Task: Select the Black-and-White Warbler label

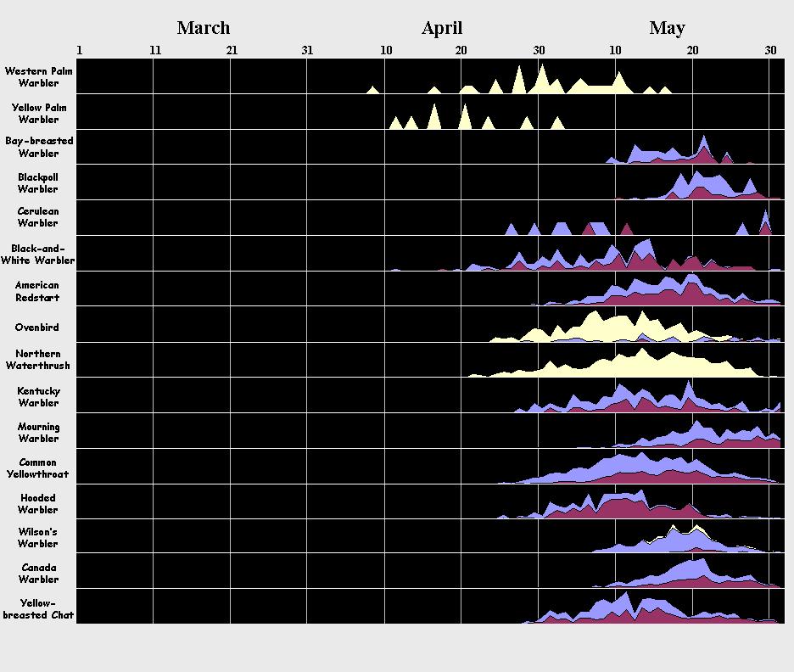Action: click(x=38, y=255)
